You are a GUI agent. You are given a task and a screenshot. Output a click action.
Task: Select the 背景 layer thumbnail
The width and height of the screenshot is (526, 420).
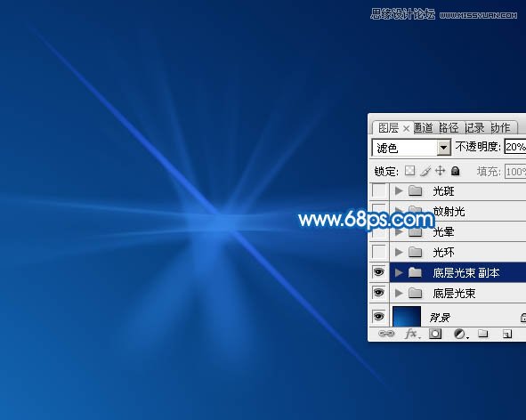coord(407,317)
